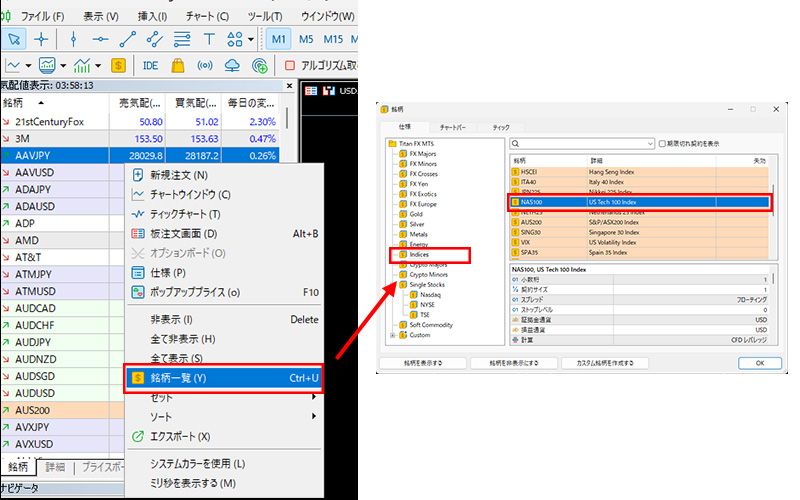Switch to 銘柄 tab in Market Watch

pos(18,467)
